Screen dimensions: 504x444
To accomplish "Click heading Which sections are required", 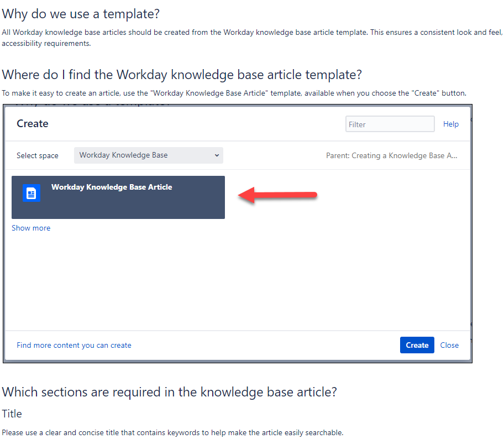I will point(170,392).
